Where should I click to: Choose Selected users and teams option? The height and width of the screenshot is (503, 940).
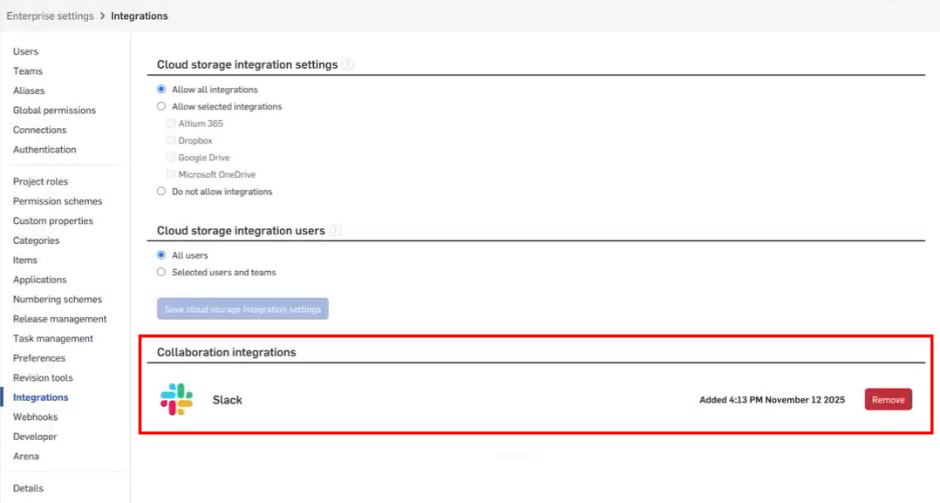pyautogui.click(x=161, y=272)
